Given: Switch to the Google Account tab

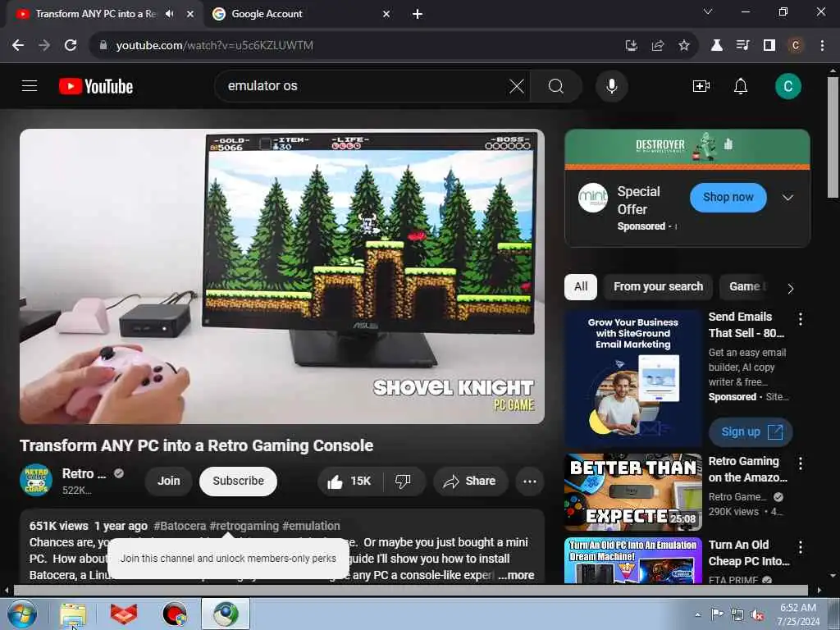Looking at the screenshot, I should tap(302, 14).
